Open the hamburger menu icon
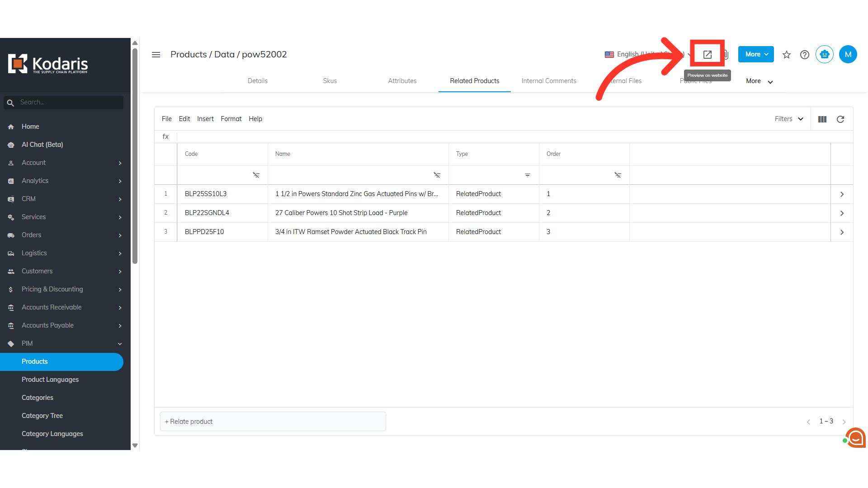 pyautogui.click(x=156, y=55)
